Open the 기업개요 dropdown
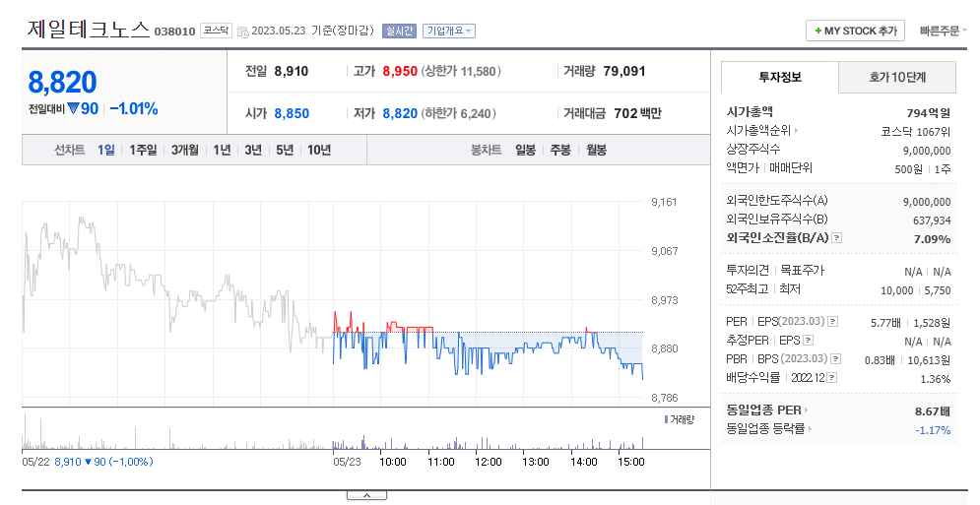980x505 pixels. pyautogui.click(x=449, y=31)
